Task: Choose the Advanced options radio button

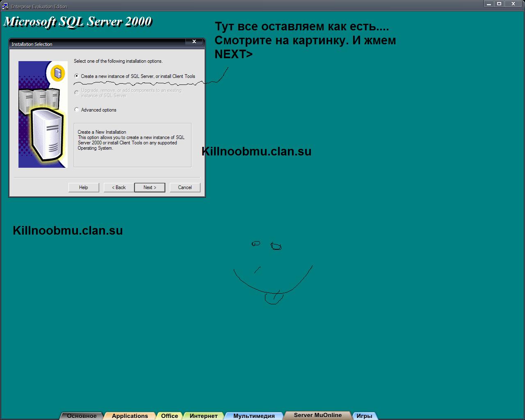Action: 77,110
